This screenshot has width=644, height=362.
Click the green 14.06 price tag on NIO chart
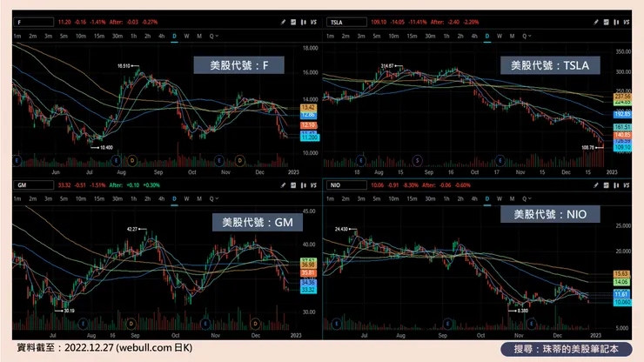[x=621, y=282]
